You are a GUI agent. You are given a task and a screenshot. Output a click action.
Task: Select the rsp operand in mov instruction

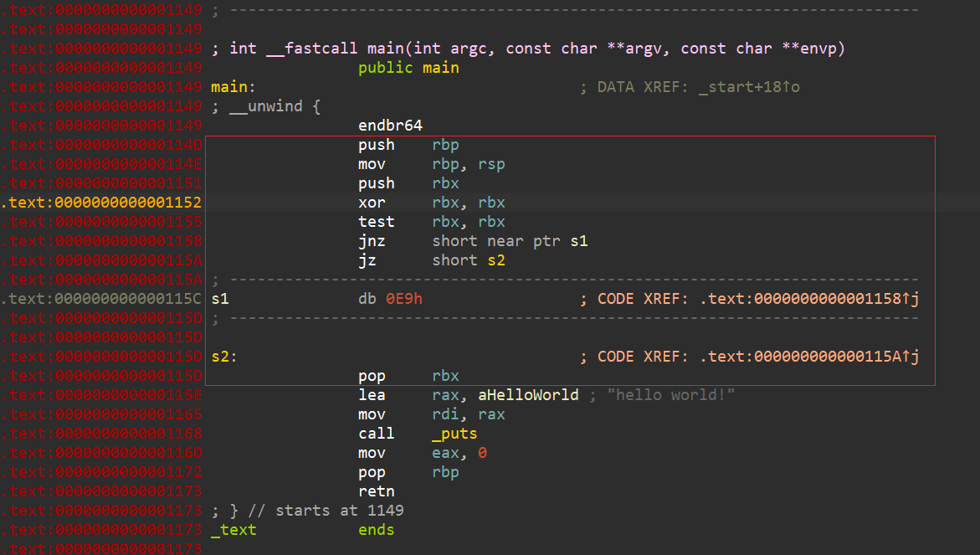tap(491, 164)
